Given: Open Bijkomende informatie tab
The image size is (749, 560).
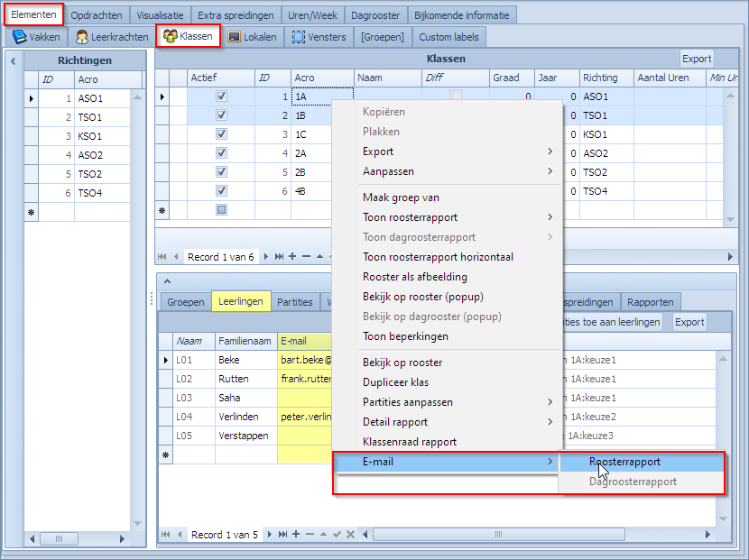Looking at the screenshot, I should coord(461,15).
